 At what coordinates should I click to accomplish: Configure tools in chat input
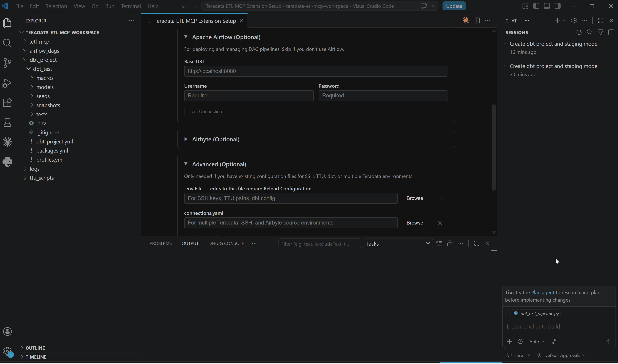pyautogui.click(x=554, y=342)
